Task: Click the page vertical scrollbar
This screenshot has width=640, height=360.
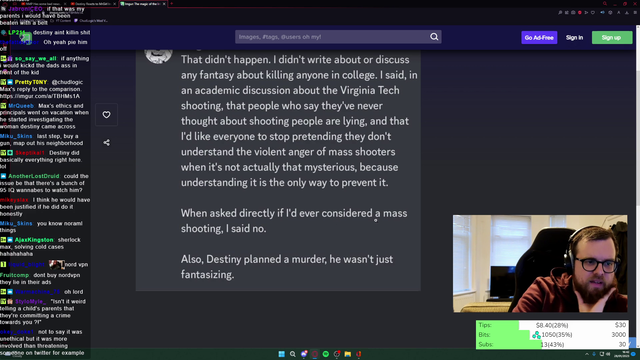Action: (x=638, y=186)
